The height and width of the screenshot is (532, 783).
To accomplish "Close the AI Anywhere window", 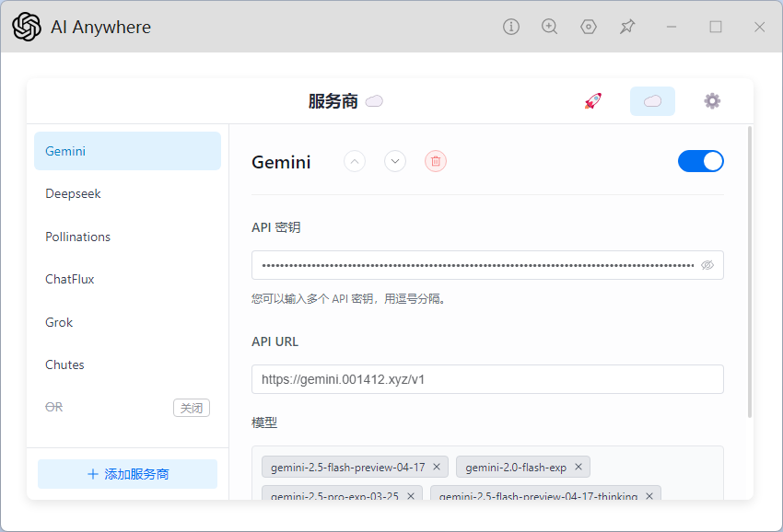I will tap(760, 27).
